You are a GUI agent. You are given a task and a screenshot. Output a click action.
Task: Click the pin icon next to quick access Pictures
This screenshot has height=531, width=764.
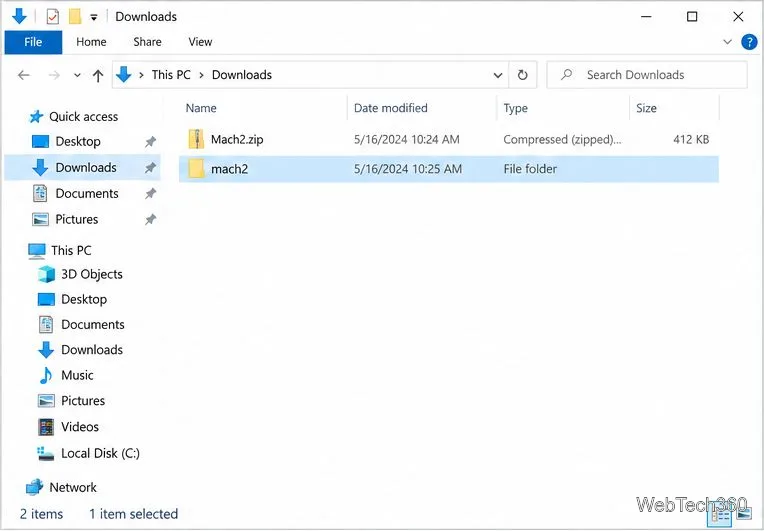click(150, 220)
